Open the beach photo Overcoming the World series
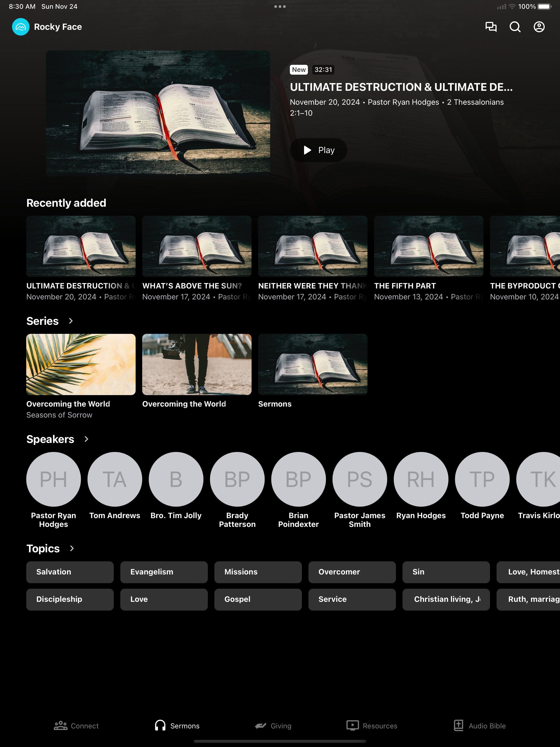560x747 pixels. (x=197, y=372)
